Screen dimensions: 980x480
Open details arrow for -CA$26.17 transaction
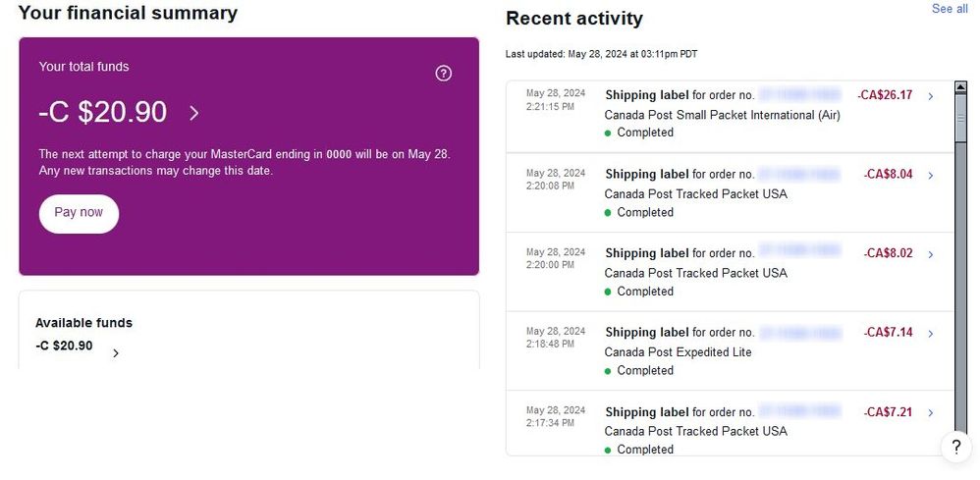pyautogui.click(x=931, y=96)
